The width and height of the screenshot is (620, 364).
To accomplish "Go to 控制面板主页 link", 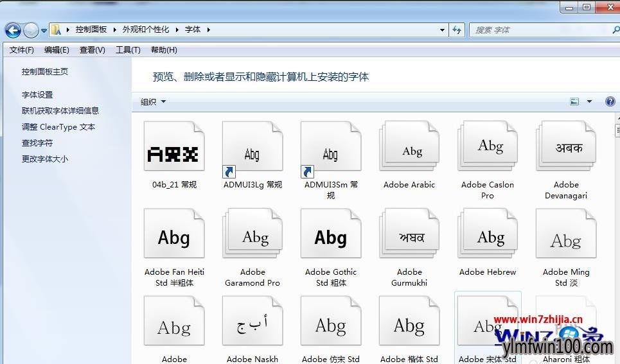I will 45,71.
